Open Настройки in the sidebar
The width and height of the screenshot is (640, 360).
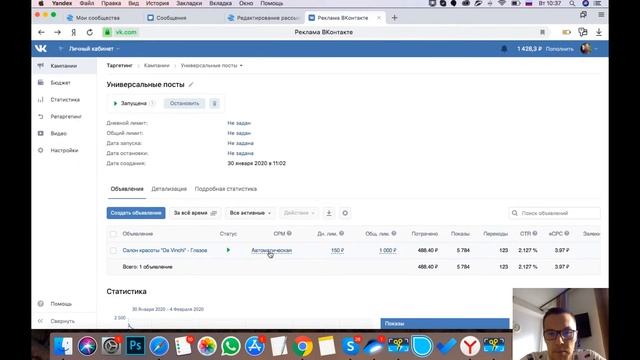pos(64,151)
